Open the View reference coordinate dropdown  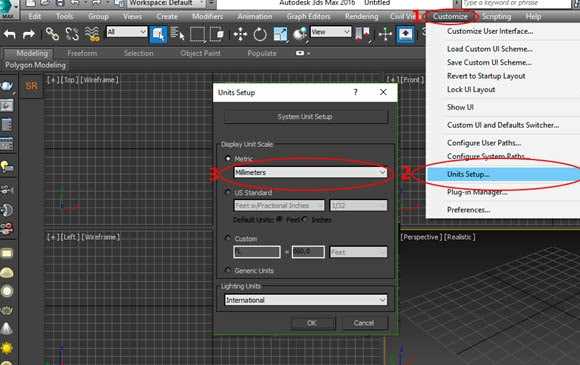330,32
